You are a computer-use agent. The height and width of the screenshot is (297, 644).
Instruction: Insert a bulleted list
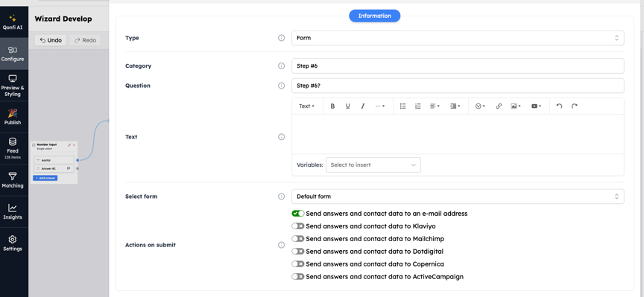pos(403,106)
